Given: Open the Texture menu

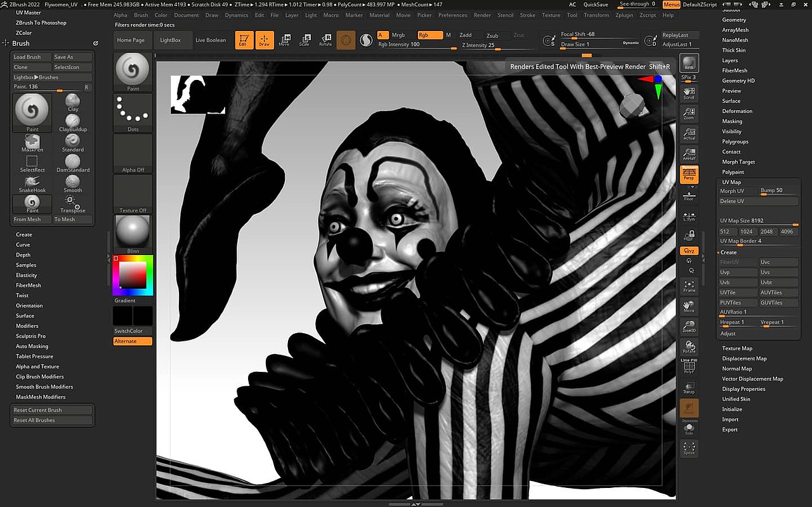Looking at the screenshot, I should (551, 15).
